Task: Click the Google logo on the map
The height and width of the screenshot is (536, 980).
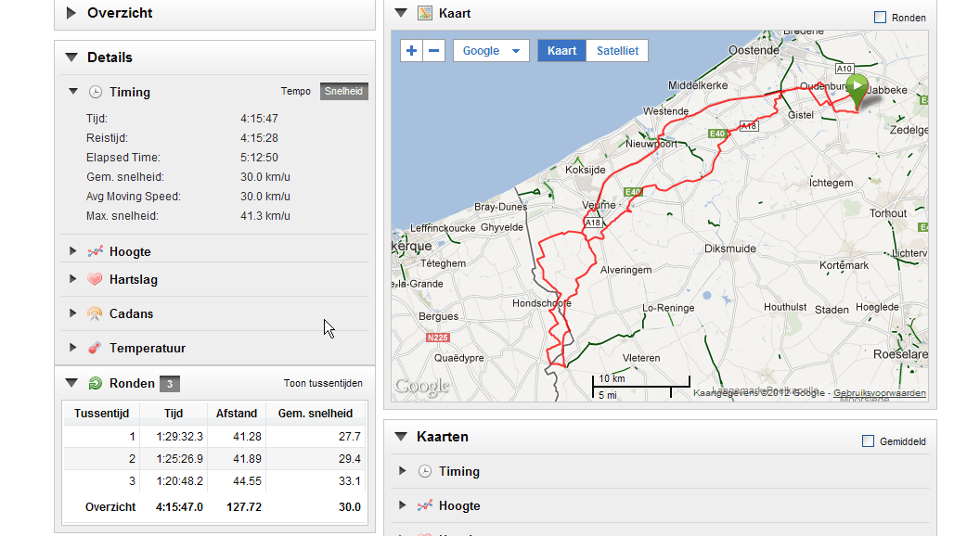Action: [422, 386]
